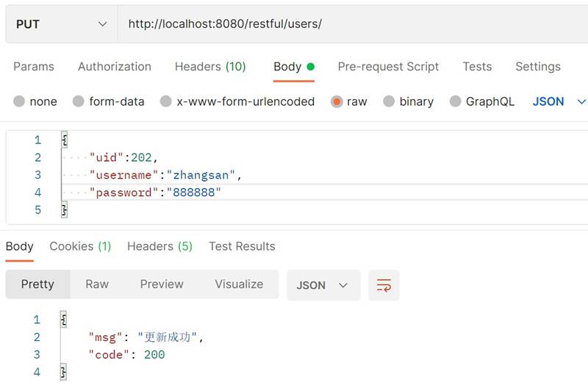Image resolution: width=588 pixels, height=391 pixels.
Task: Select the raw body radio button
Action: click(337, 101)
